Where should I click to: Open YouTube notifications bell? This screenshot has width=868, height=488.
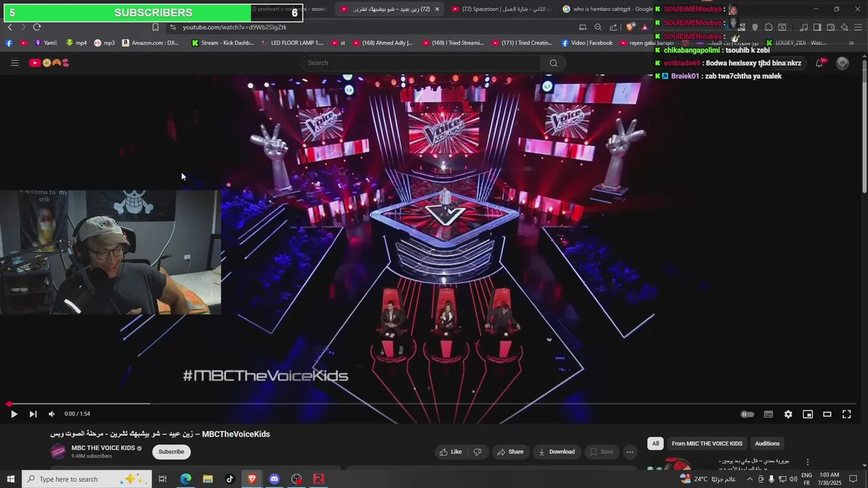click(x=821, y=63)
